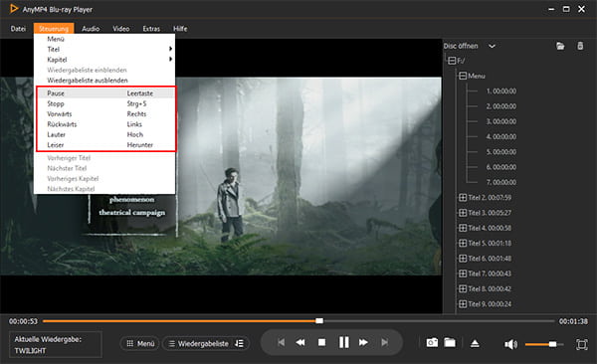Click the Menü button in bottom bar
This screenshot has height=364, width=597.
(140, 343)
